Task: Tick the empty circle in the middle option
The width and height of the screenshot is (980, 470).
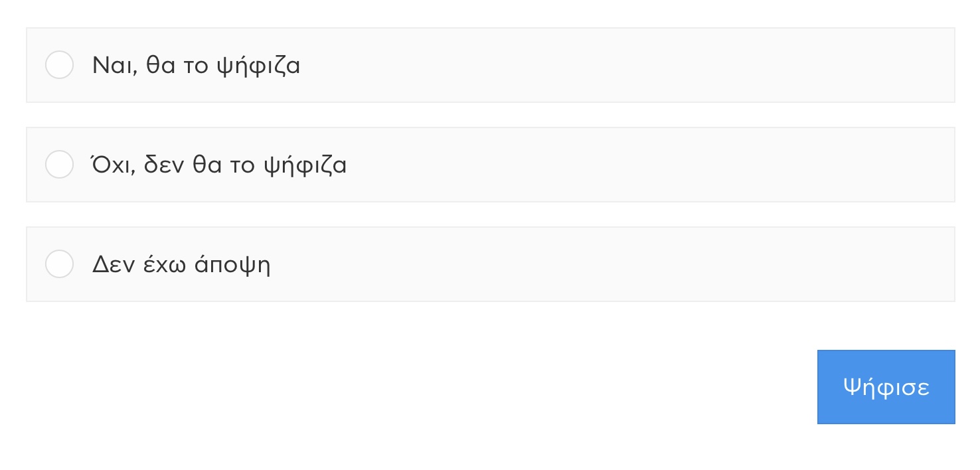Action: pyautogui.click(x=59, y=164)
